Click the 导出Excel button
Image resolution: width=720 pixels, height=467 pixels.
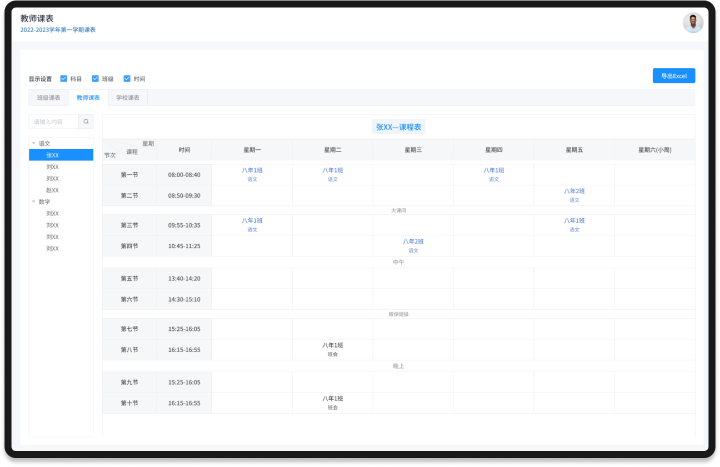[x=673, y=76]
